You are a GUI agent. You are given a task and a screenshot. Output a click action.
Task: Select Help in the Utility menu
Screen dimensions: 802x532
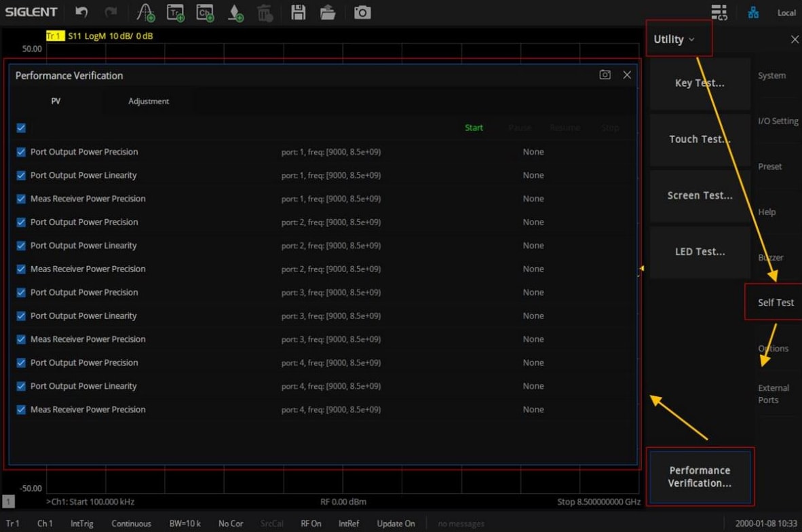(767, 212)
